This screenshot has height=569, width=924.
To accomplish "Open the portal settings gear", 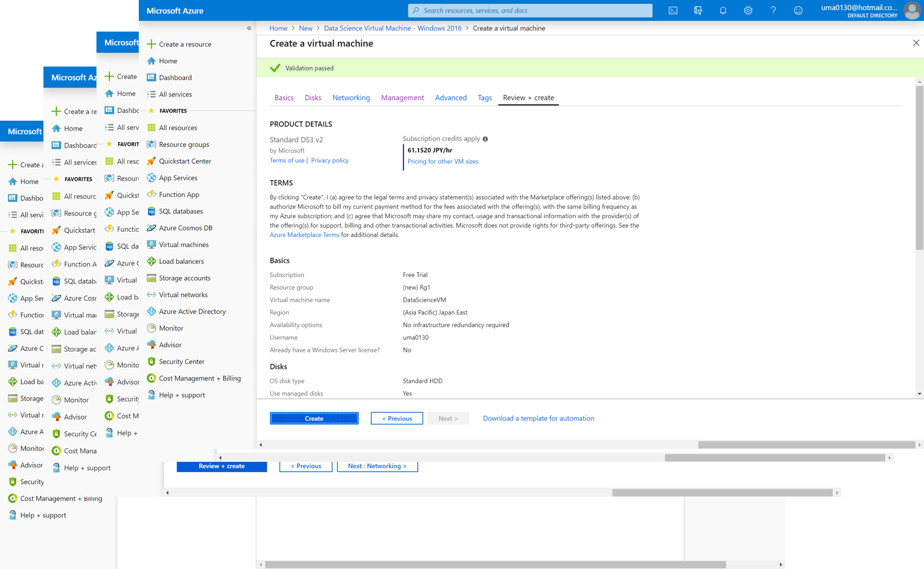I will pos(748,11).
